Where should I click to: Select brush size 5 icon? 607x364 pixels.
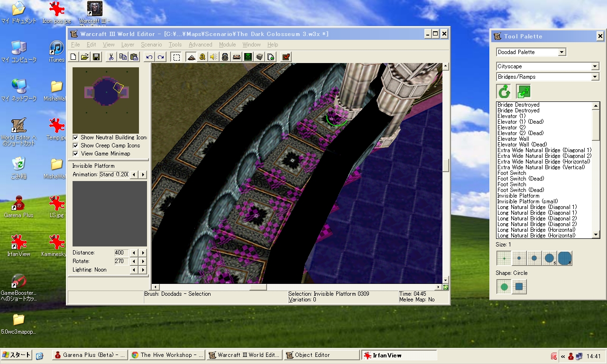coord(550,258)
